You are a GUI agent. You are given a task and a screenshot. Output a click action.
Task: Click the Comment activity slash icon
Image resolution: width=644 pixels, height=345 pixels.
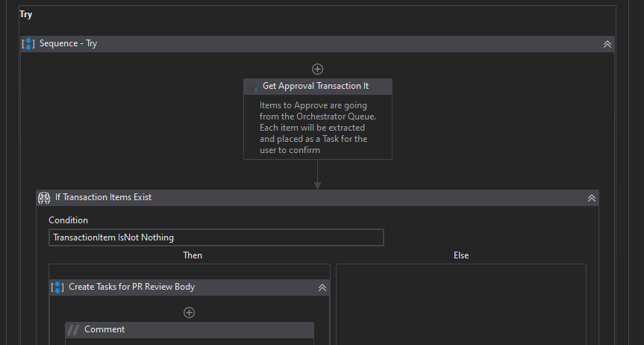point(73,330)
